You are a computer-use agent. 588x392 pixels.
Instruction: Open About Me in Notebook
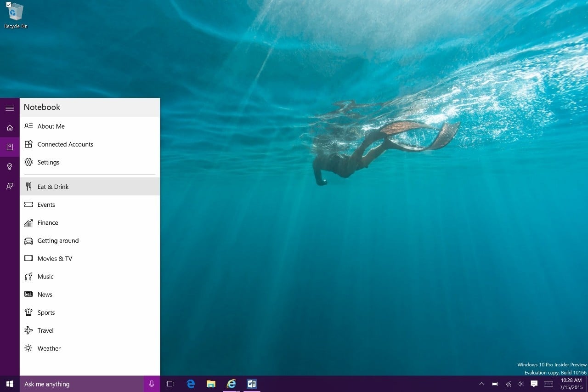51,126
